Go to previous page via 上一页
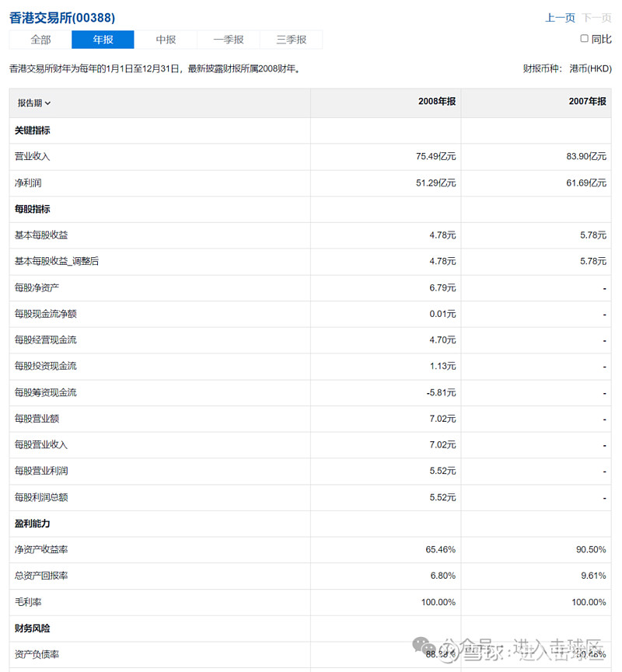The height and width of the screenshot is (672, 622). [x=560, y=18]
